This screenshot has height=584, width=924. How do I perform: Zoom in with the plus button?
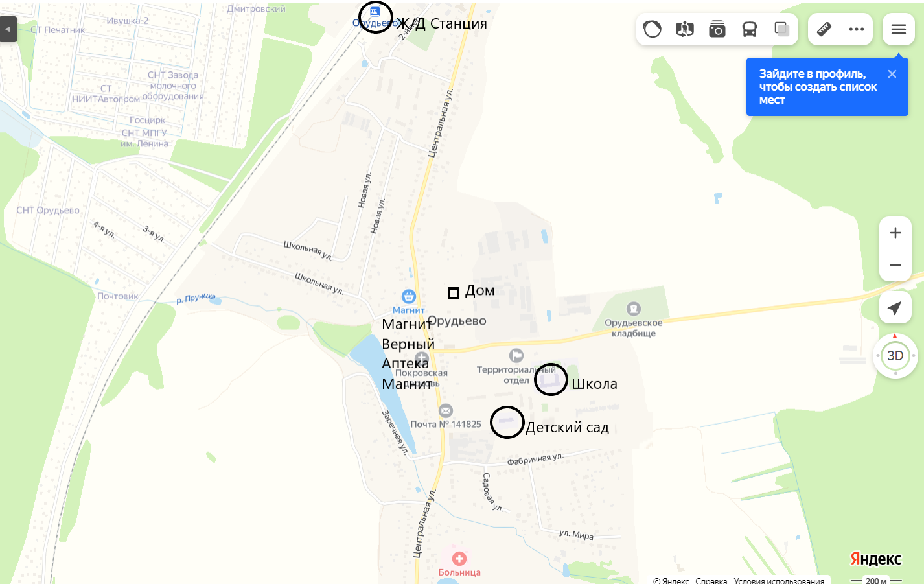pos(895,233)
